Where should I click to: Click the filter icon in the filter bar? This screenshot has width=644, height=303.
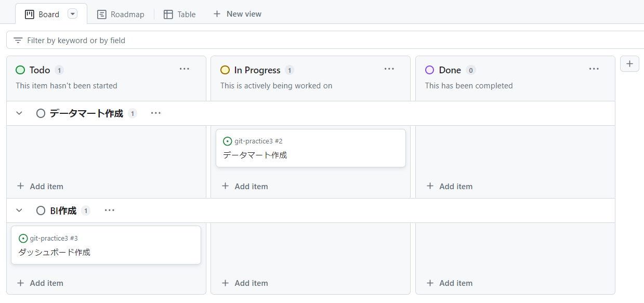point(18,39)
